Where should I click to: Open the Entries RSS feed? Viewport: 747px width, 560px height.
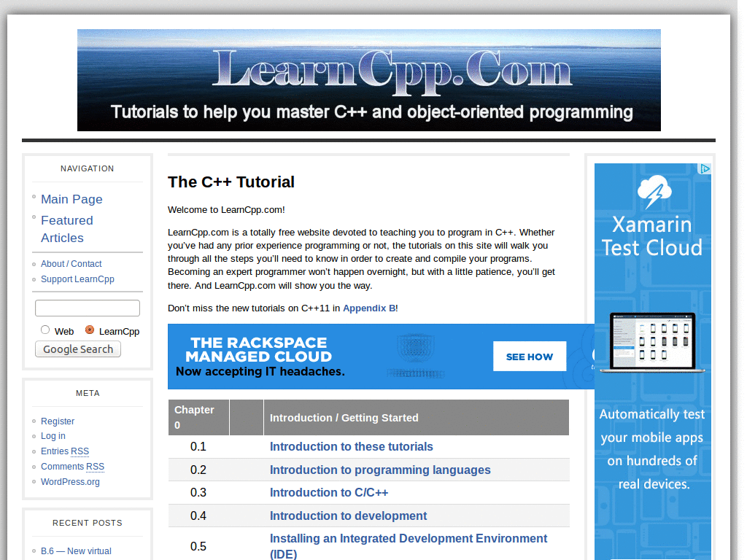(x=64, y=451)
